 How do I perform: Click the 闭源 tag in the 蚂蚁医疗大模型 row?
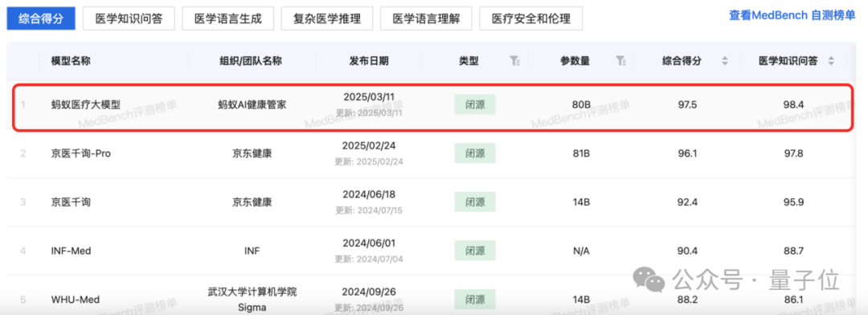click(475, 104)
